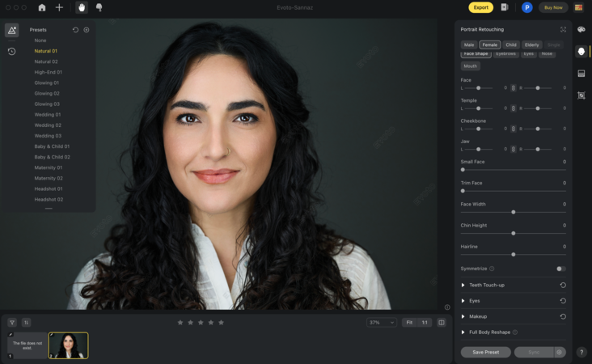Open the Crop tool panel
This screenshot has width=592, height=364.
(x=581, y=95)
